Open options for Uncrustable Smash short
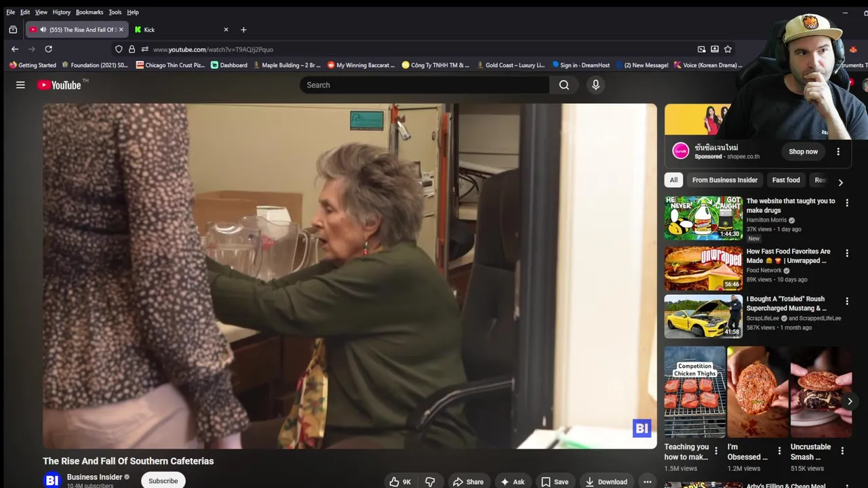Screen dimensions: 868x488 (842, 451)
